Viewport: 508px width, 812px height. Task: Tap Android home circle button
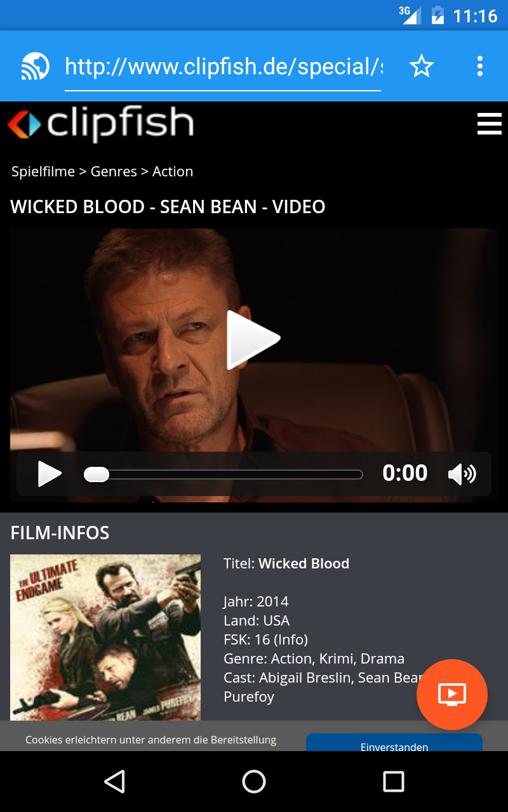(254, 782)
